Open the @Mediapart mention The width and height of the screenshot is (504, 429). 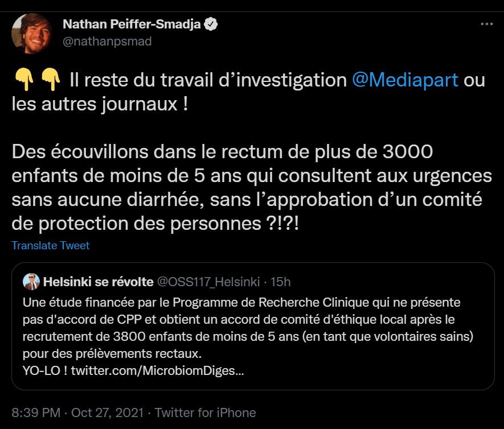pos(405,80)
